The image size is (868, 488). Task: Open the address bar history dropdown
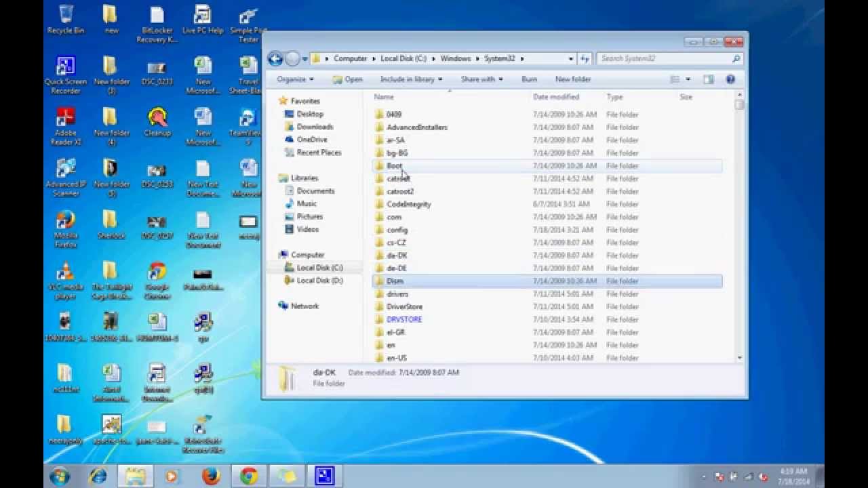point(571,59)
